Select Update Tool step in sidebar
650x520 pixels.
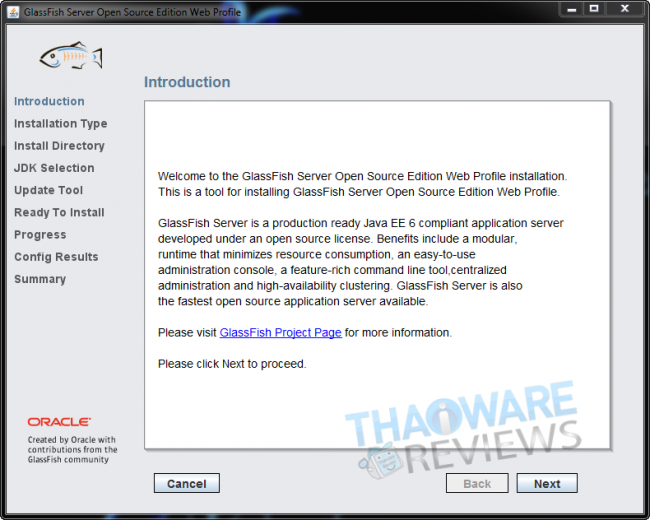[49, 190]
